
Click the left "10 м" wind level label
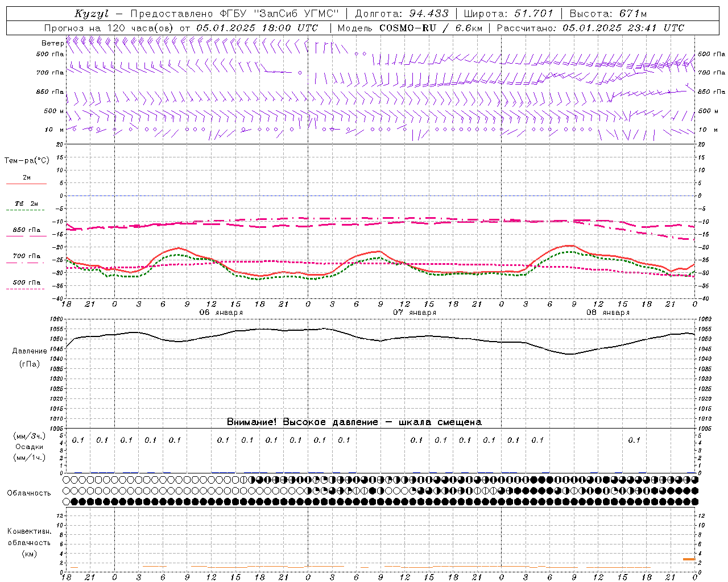[54, 130]
